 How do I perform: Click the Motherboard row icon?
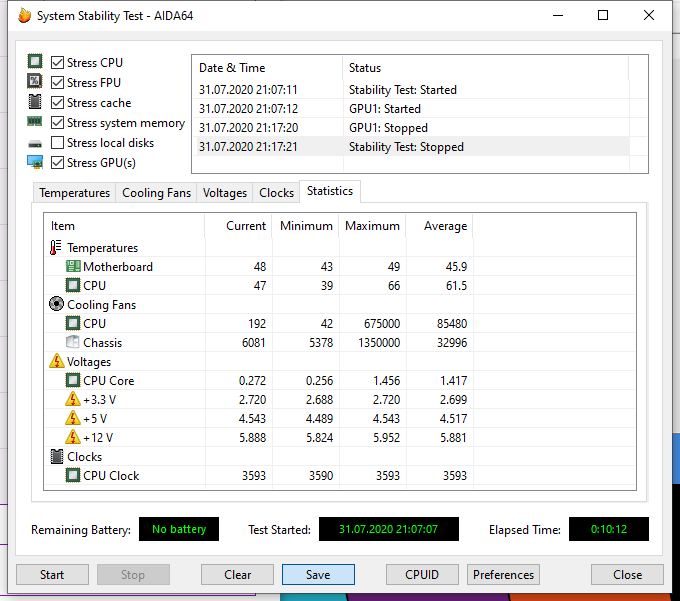coord(73,266)
